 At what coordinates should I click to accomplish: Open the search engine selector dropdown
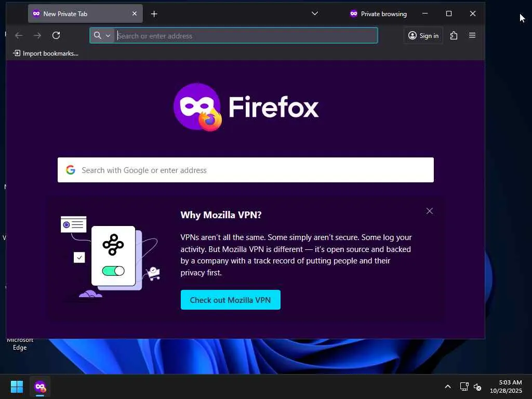click(x=102, y=35)
